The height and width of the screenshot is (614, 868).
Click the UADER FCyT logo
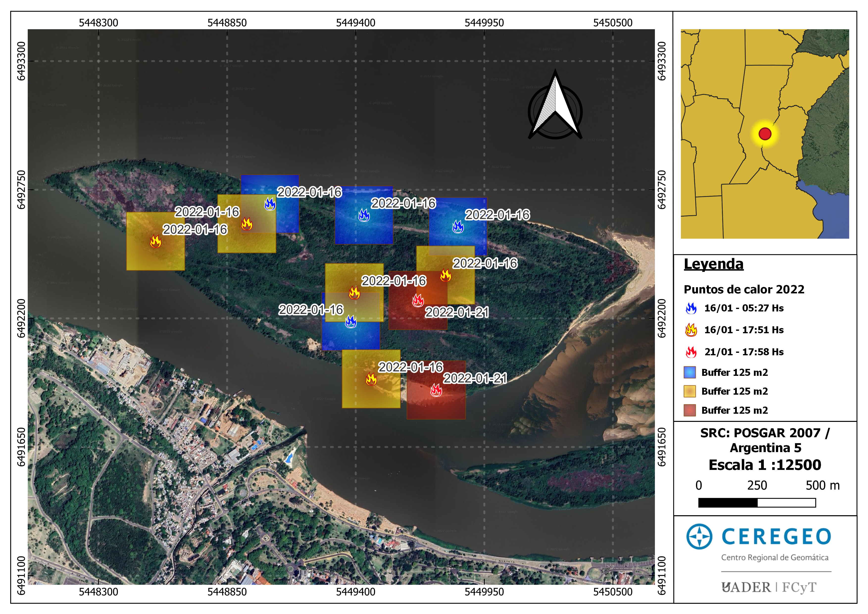[x=768, y=587]
